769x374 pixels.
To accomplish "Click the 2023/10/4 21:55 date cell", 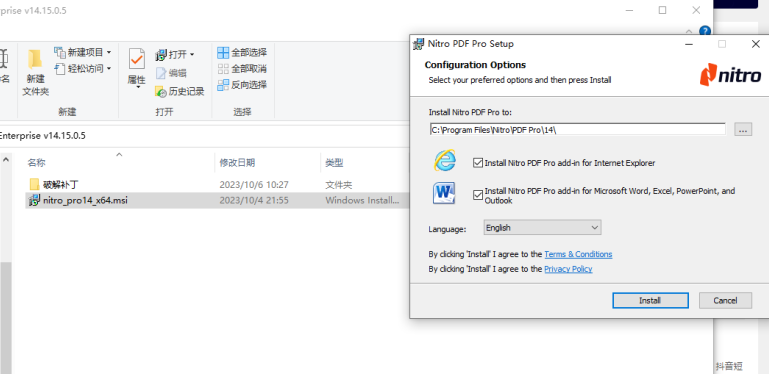I will (x=254, y=200).
